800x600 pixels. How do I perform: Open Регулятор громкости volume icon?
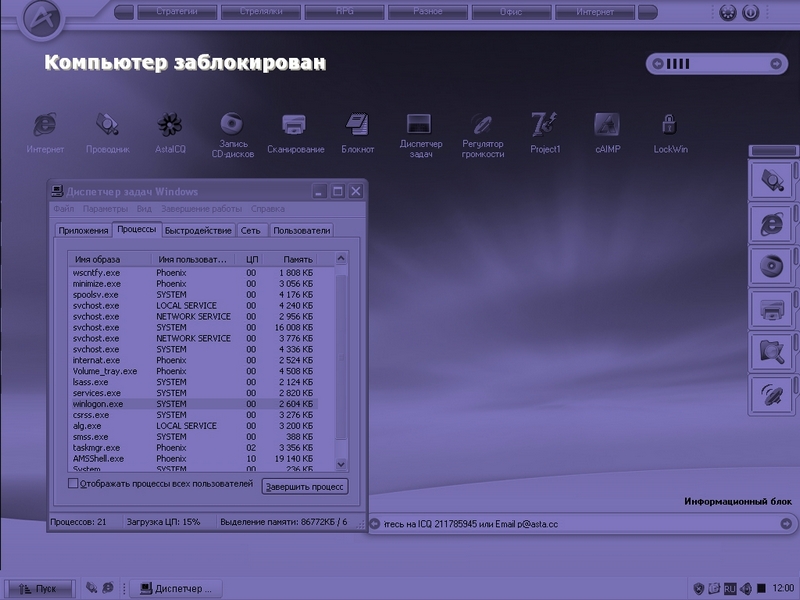point(483,135)
